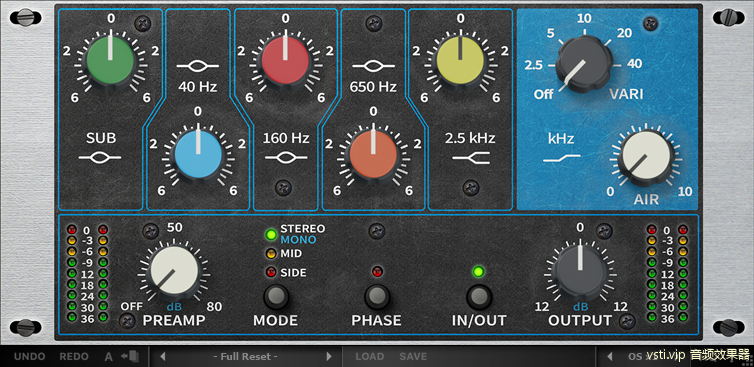754x367 pixels.
Task: Click LOAD preset button
Action: point(370,357)
